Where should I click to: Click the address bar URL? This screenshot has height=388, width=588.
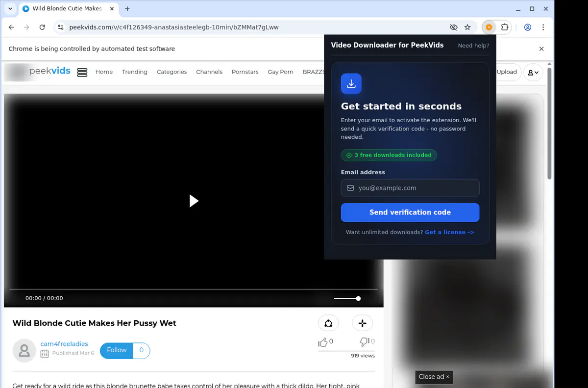pyautogui.click(x=174, y=27)
